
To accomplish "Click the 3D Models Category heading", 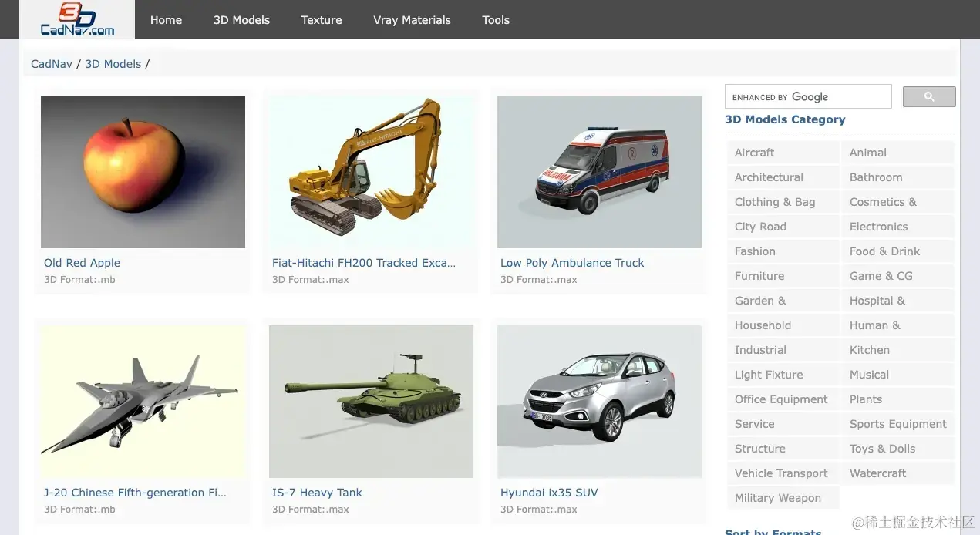I will (785, 119).
